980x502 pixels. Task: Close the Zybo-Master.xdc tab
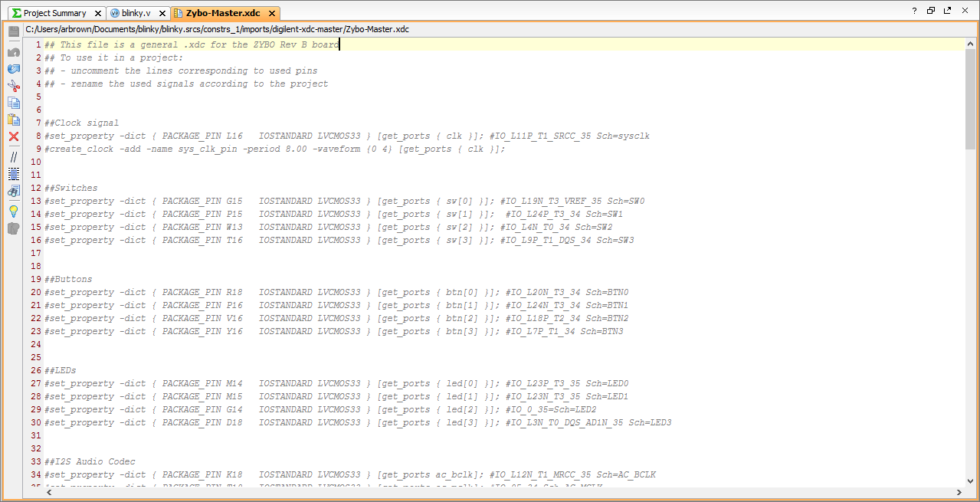point(272,13)
